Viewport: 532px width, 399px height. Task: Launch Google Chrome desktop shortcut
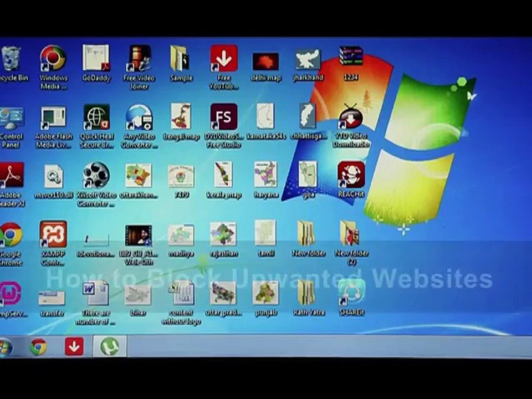click(12, 234)
